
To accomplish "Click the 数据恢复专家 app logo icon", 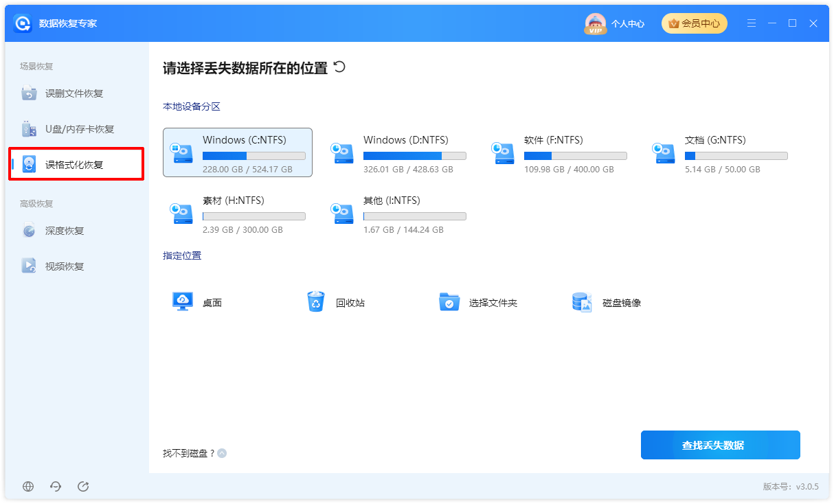I will click(x=23, y=23).
